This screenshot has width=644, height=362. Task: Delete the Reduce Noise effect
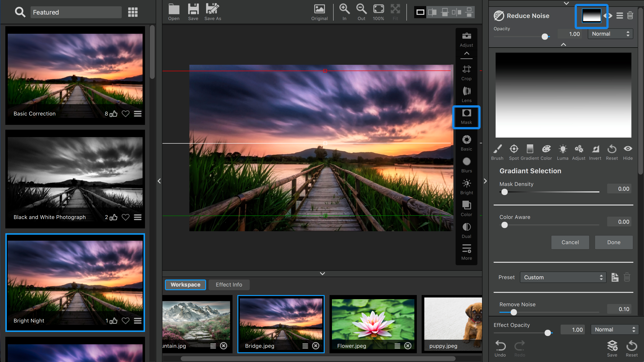pyautogui.click(x=630, y=16)
